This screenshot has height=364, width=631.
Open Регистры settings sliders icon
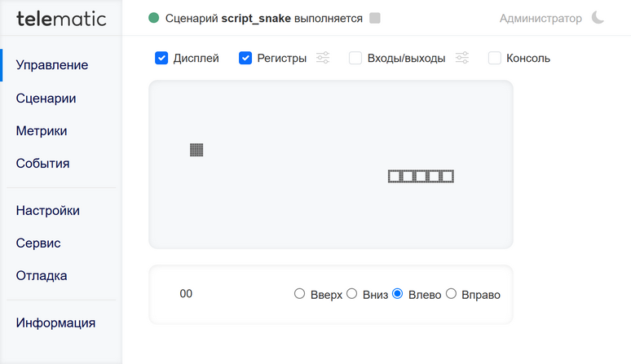pos(323,58)
